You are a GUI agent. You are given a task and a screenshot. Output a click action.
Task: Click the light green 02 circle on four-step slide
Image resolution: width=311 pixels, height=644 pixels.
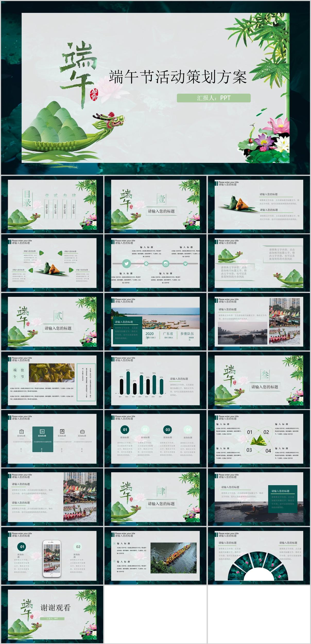tap(145, 430)
